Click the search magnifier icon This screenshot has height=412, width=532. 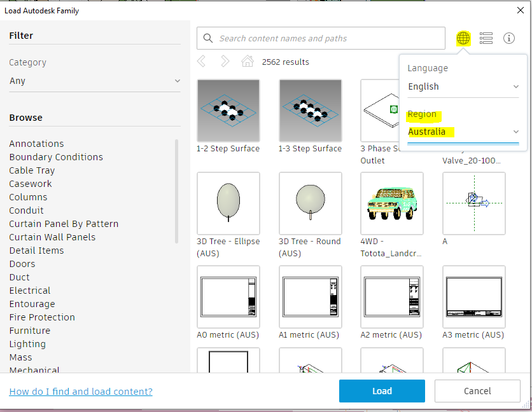point(207,38)
